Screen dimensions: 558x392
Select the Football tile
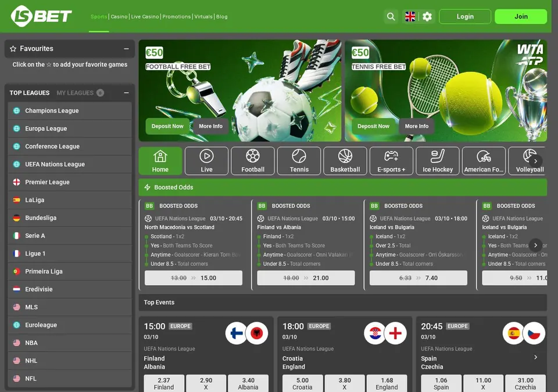tap(253, 161)
